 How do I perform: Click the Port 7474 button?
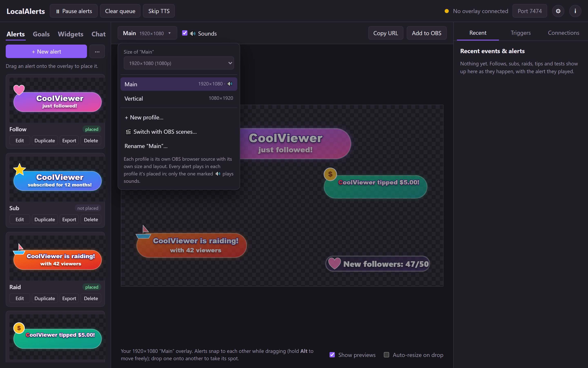tap(530, 11)
